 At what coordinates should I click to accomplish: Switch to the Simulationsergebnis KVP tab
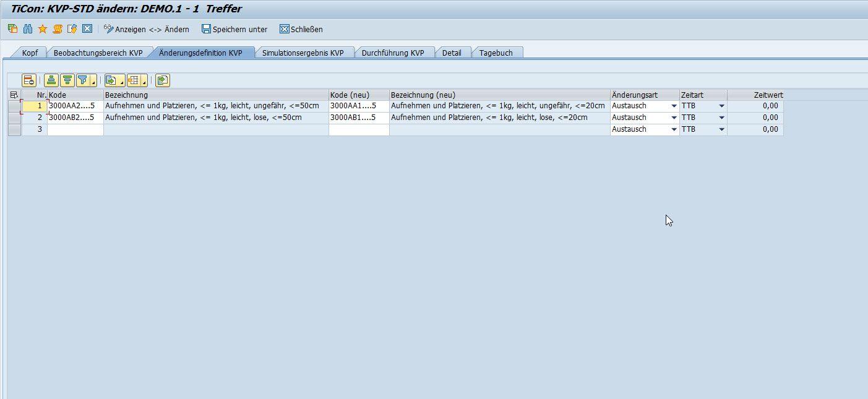pos(303,53)
